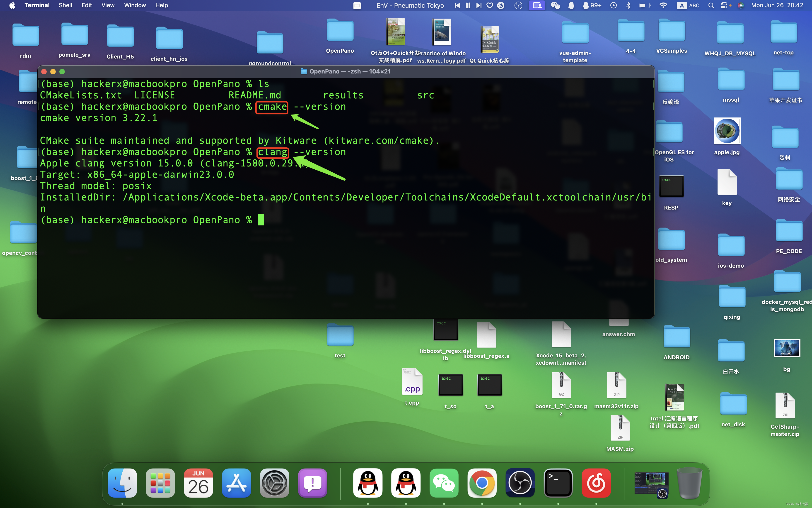812x508 pixels.
Task: Select the VCSamples folder
Action: point(671,36)
